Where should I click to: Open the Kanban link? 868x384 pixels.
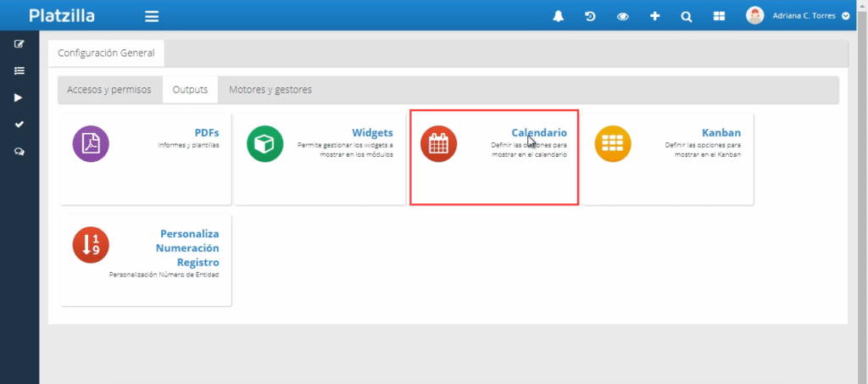click(x=721, y=133)
